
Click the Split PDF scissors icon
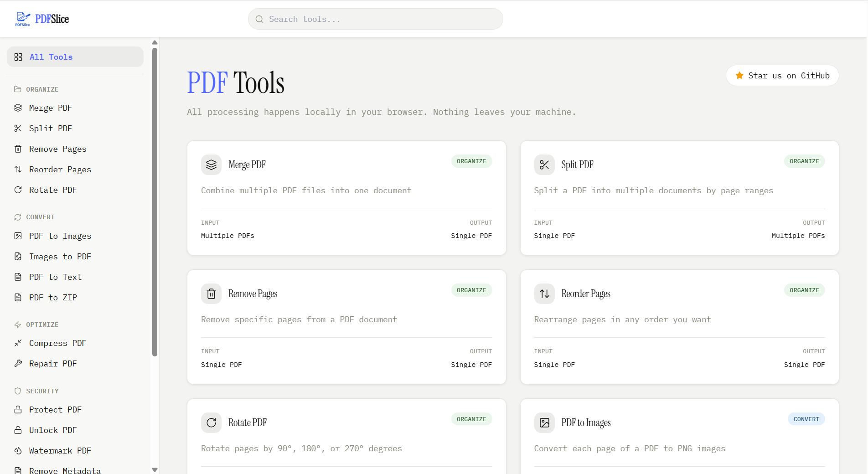coord(18,128)
